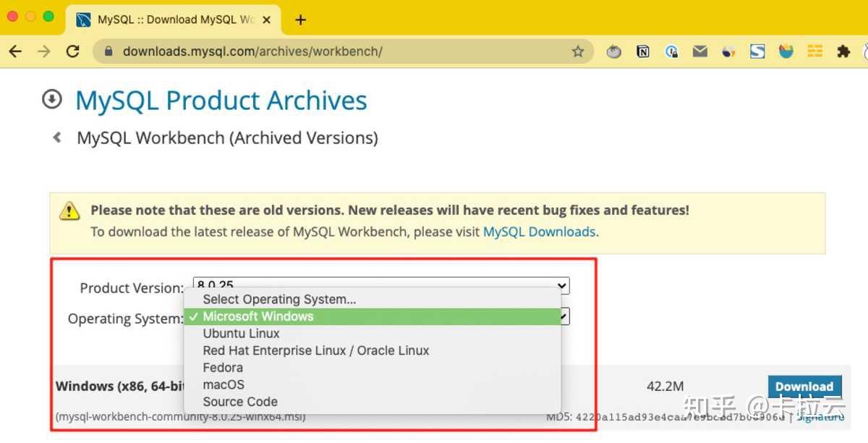Open the Notion extension
Screen dimensions: 868x443
point(643,51)
